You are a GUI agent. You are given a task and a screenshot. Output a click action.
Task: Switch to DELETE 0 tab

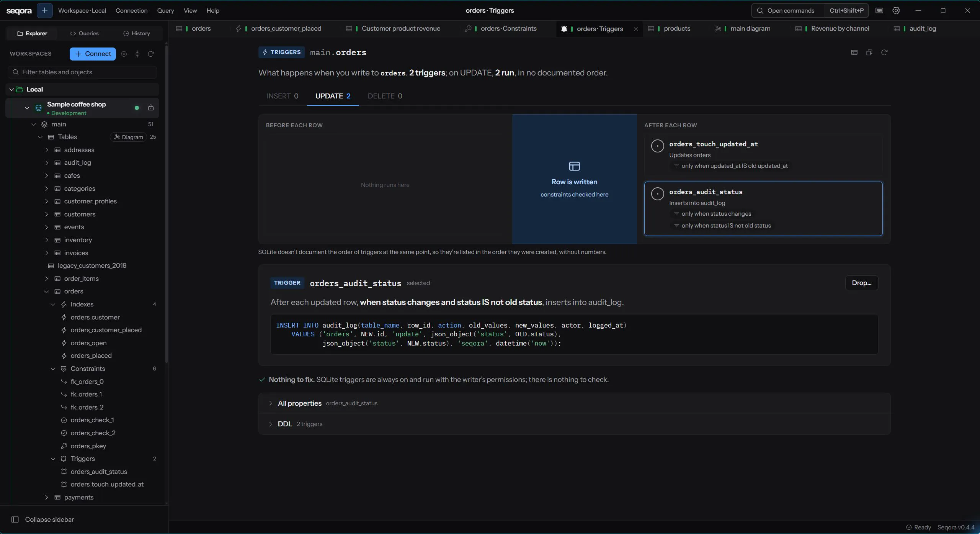tap(385, 96)
